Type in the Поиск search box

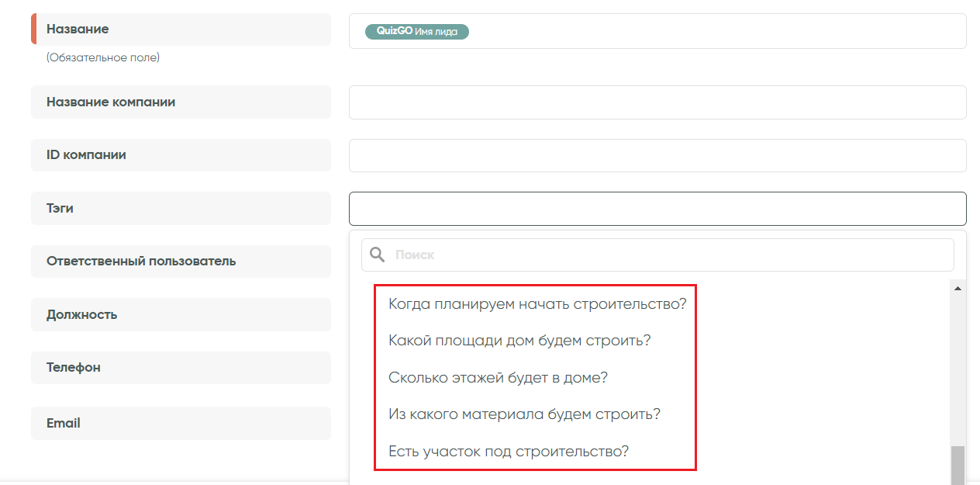tap(667, 255)
